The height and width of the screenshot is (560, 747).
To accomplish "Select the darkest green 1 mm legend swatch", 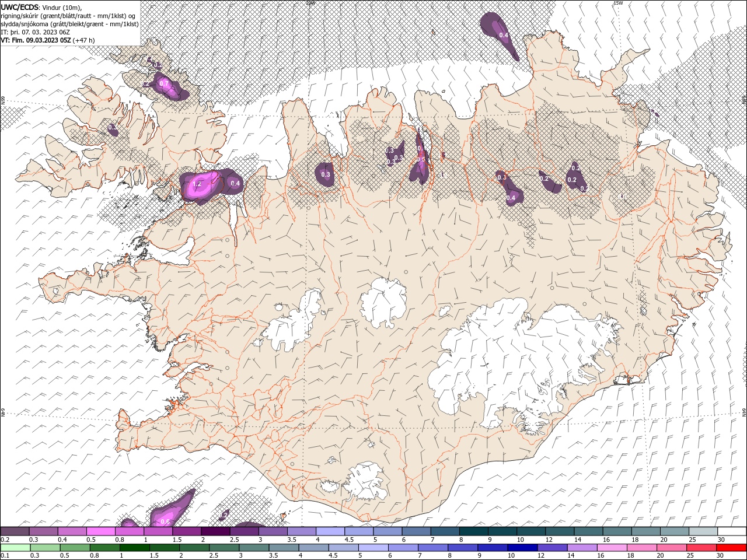I will point(133,548).
